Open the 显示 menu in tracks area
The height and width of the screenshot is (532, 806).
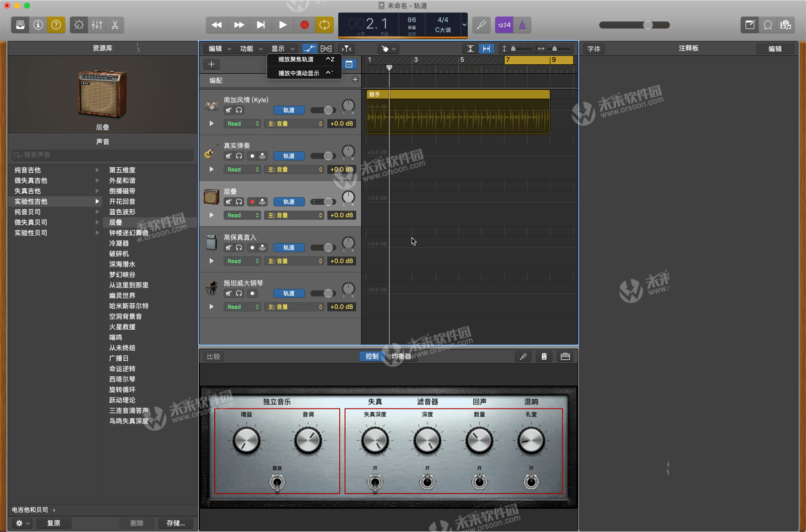[282, 48]
